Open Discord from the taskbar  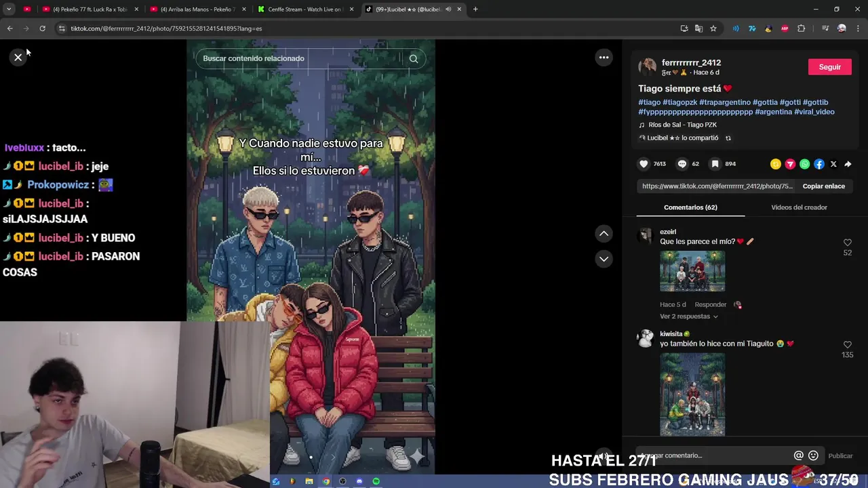coord(359,481)
